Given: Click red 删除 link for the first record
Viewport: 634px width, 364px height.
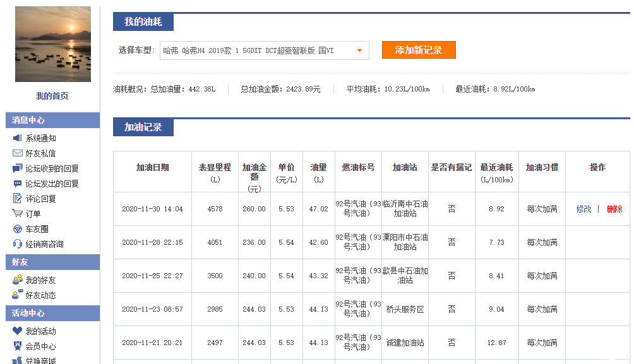Looking at the screenshot, I should point(614,209).
